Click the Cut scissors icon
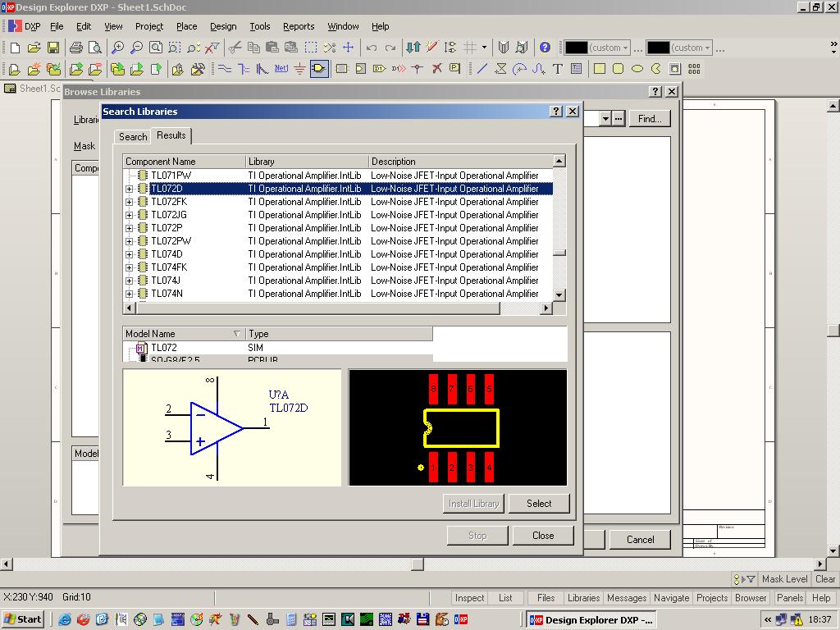 point(234,48)
